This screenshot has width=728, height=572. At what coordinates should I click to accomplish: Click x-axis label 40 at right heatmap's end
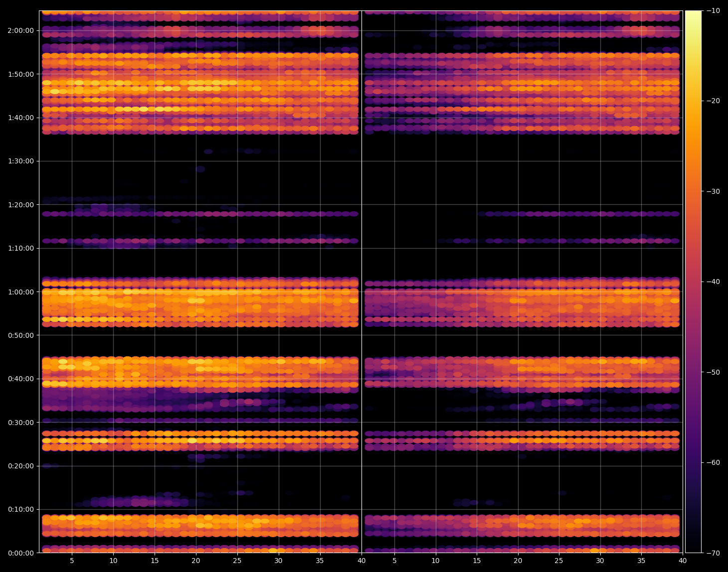click(683, 561)
